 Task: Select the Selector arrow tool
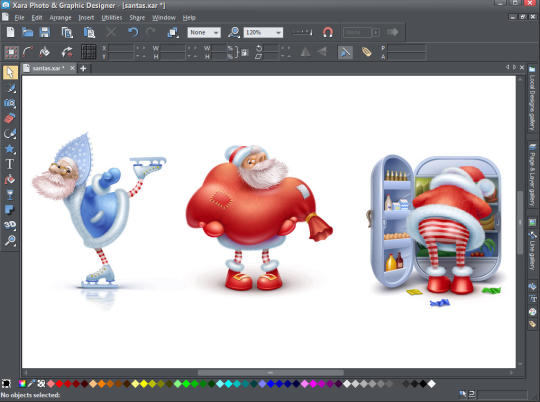point(10,73)
